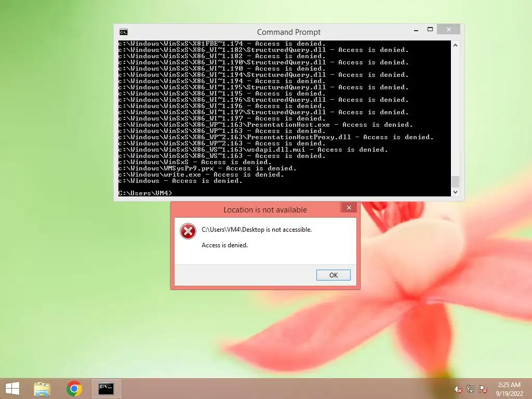Open the Windows Start button
Viewport: 532px width, 399px height.
pyautogui.click(x=12, y=389)
